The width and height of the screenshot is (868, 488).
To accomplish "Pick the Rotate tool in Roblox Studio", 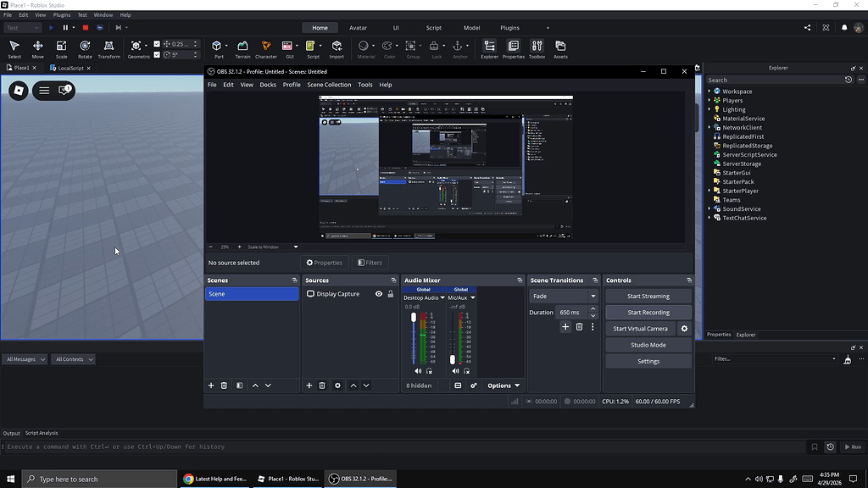I will [85, 48].
